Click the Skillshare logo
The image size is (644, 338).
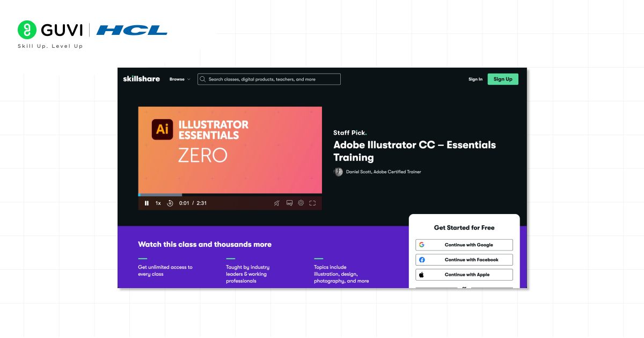pyautogui.click(x=141, y=79)
